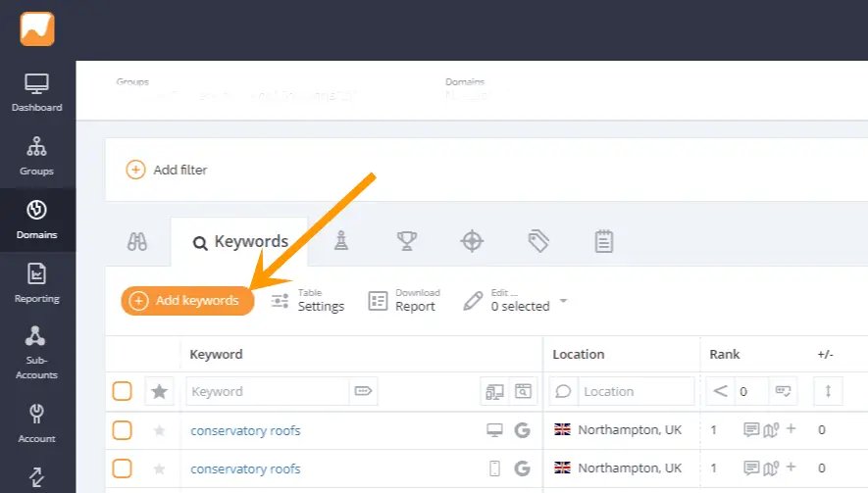
Task: Click the rank value filter field
Action: (751, 391)
